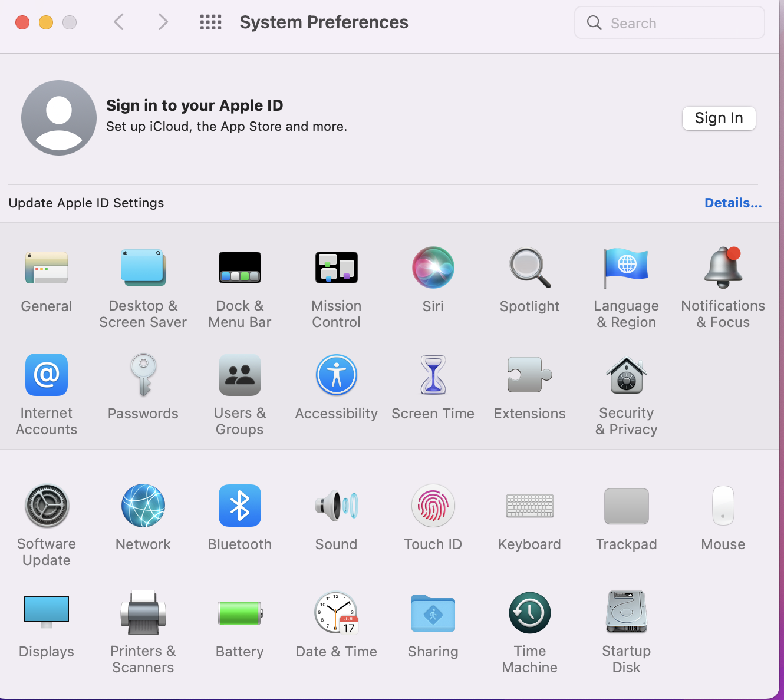Viewport: 784px width, 700px height.
Task: Open Software Update
Action: (x=47, y=506)
